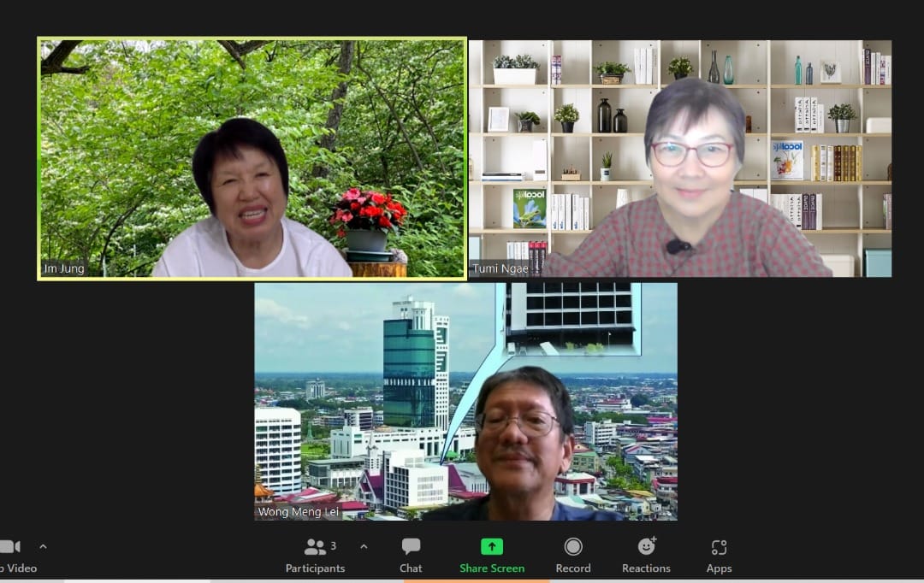This screenshot has width=924, height=583.
Task: Click the 'Record' text label
Action: pos(573,568)
